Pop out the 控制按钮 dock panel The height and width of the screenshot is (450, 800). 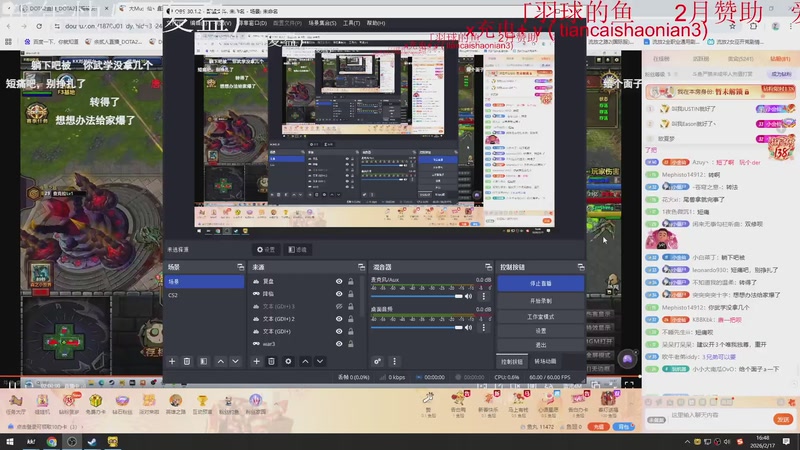click(581, 267)
